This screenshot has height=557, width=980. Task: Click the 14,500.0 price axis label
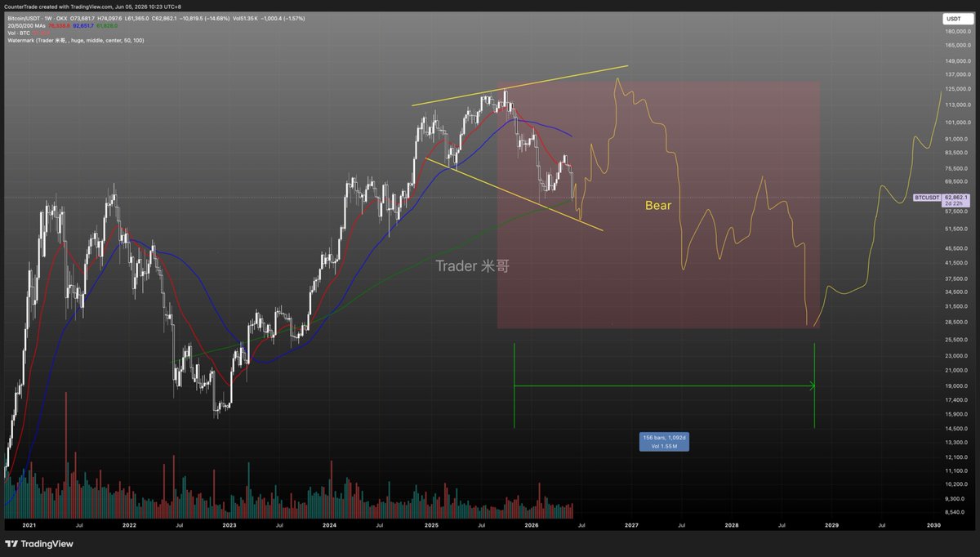pyautogui.click(x=957, y=428)
